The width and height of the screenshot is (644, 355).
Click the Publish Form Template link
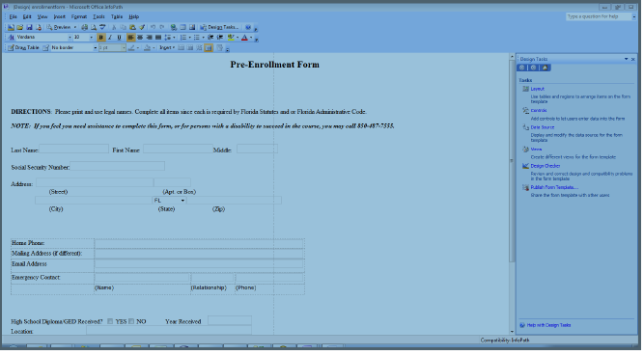[x=554, y=187]
